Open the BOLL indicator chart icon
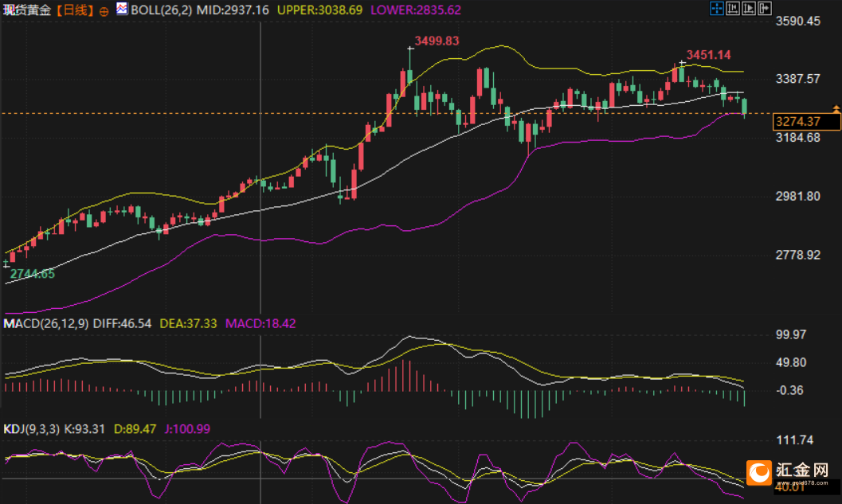842x504 pixels. pyautogui.click(x=122, y=9)
